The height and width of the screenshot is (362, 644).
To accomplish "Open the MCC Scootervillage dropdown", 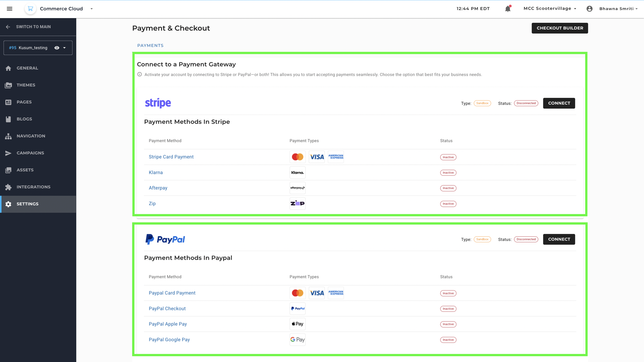I will click(x=550, y=9).
